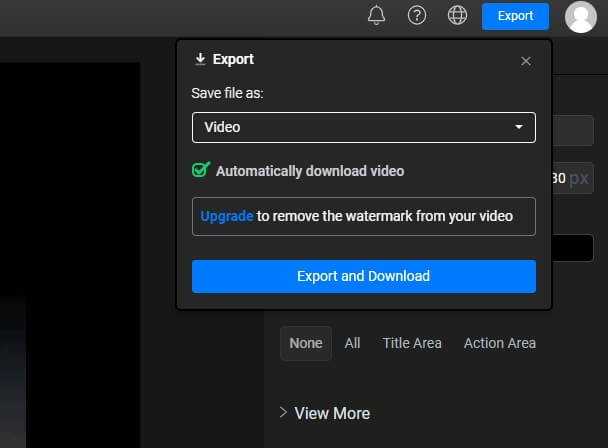Select the Title Area option
Image resolution: width=608 pixels, height=448 pixels.
(x=412, y=343)
